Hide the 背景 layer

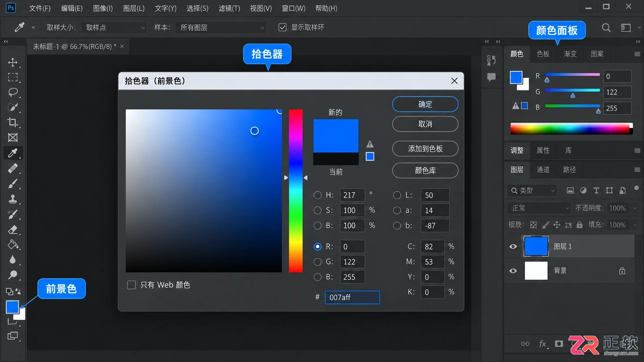[x=513, y=270]
